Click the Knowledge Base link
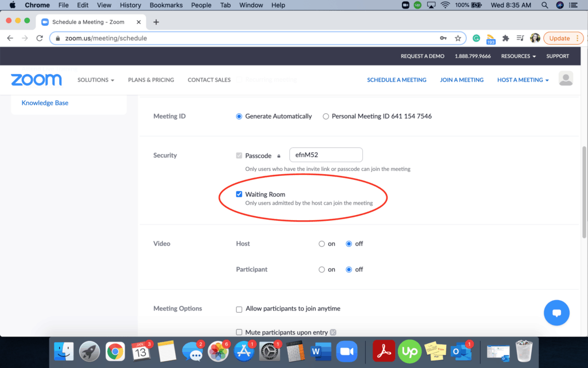This screenshot has height=368, width=588. [45, 103]
